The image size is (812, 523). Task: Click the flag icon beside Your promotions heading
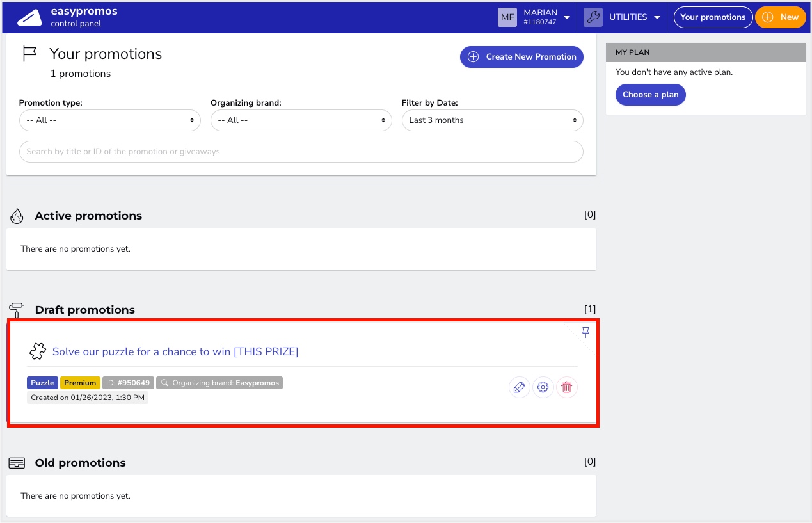(x=29, y=53)
